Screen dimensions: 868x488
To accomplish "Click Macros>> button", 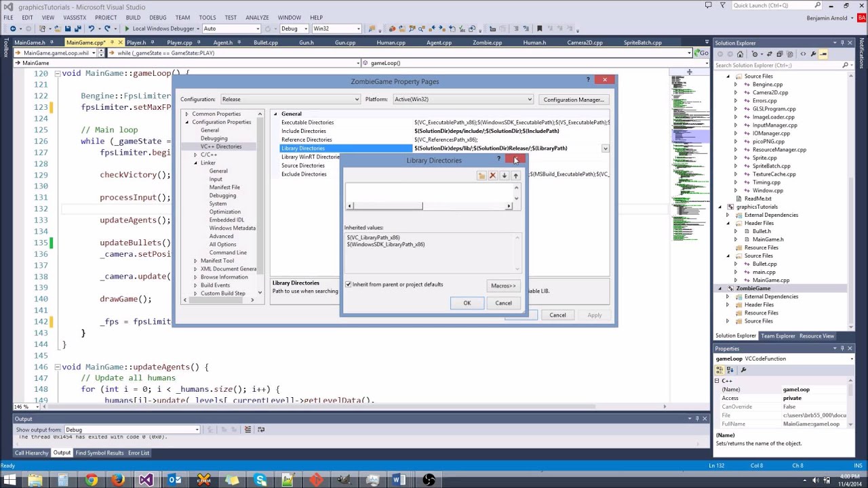I will click(x=503, y=285).
